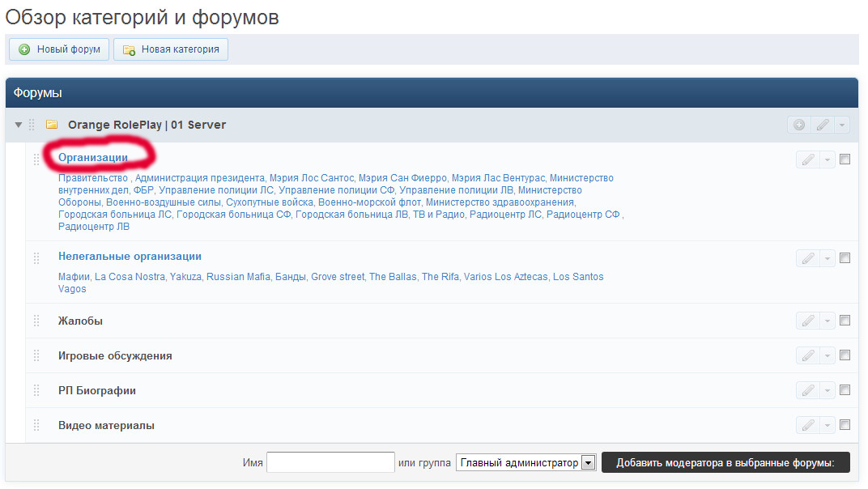Click pencil edit icon for Игровые обсуждения

(808, 355)
